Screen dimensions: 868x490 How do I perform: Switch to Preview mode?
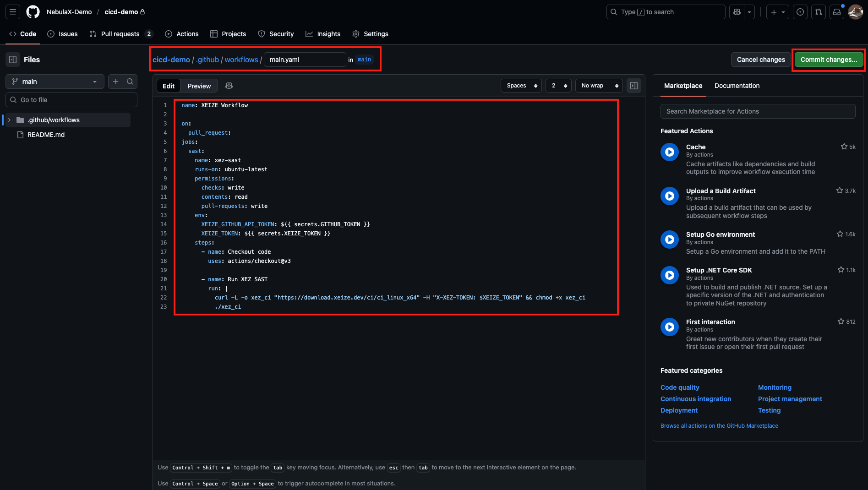pyautogui.click(x=199, y=86)
